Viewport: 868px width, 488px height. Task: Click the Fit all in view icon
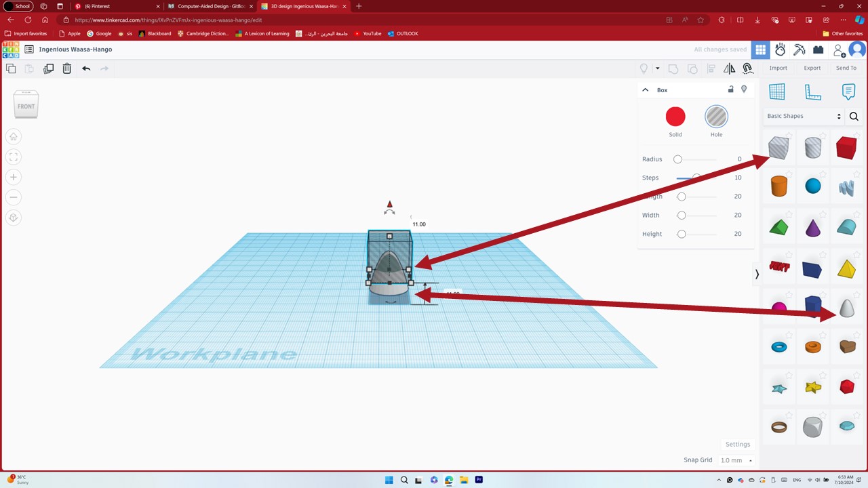point(14,157)
